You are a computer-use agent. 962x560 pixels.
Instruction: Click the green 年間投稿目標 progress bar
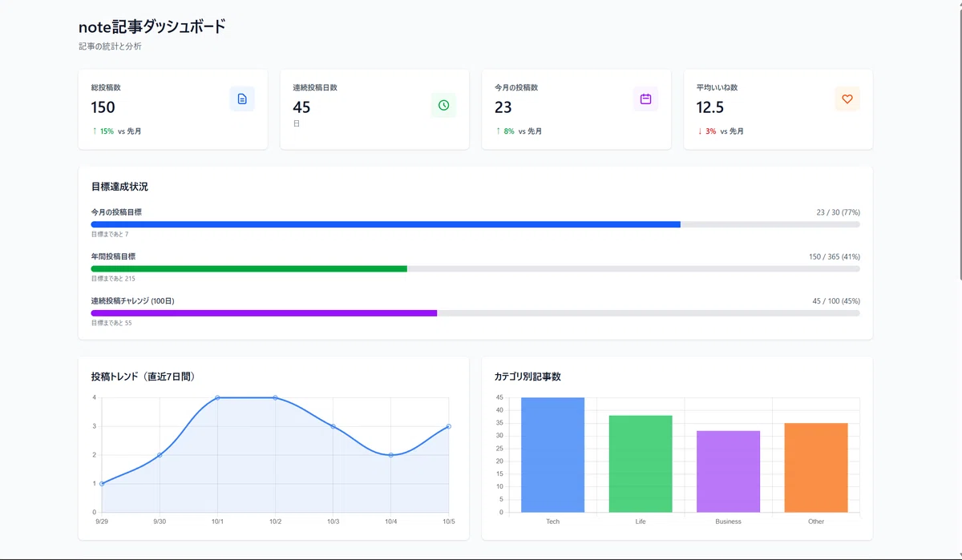[x=249, y=268]
